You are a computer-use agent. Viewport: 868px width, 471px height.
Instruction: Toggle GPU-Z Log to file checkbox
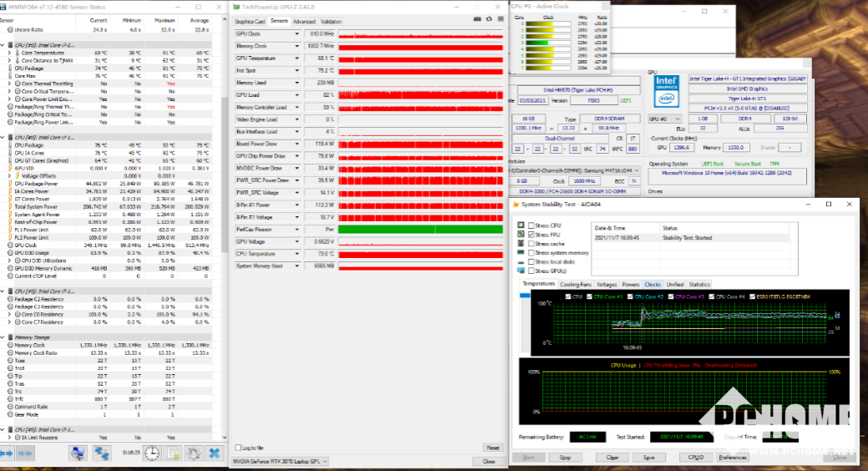point(239,448)
